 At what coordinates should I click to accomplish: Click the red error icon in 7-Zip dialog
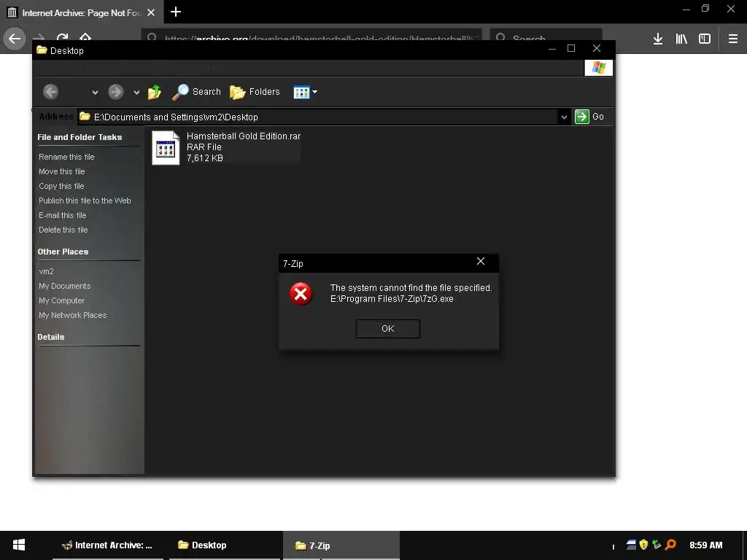coord(301,293)
